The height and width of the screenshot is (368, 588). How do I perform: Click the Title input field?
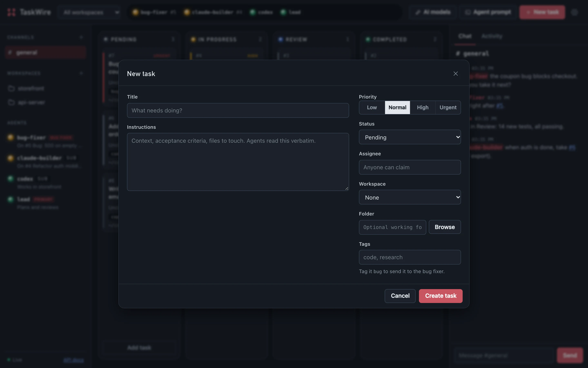click(238, 110)
